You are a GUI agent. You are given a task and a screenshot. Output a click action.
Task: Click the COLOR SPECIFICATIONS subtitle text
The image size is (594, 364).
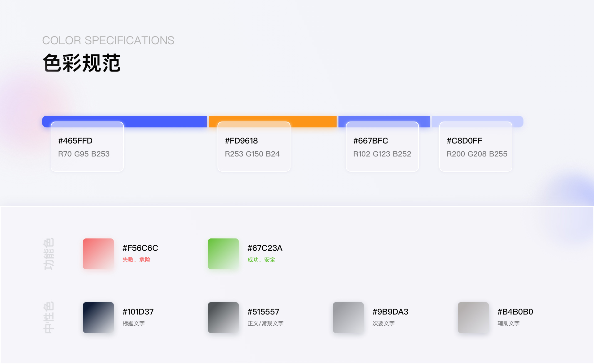pos(108,41)
